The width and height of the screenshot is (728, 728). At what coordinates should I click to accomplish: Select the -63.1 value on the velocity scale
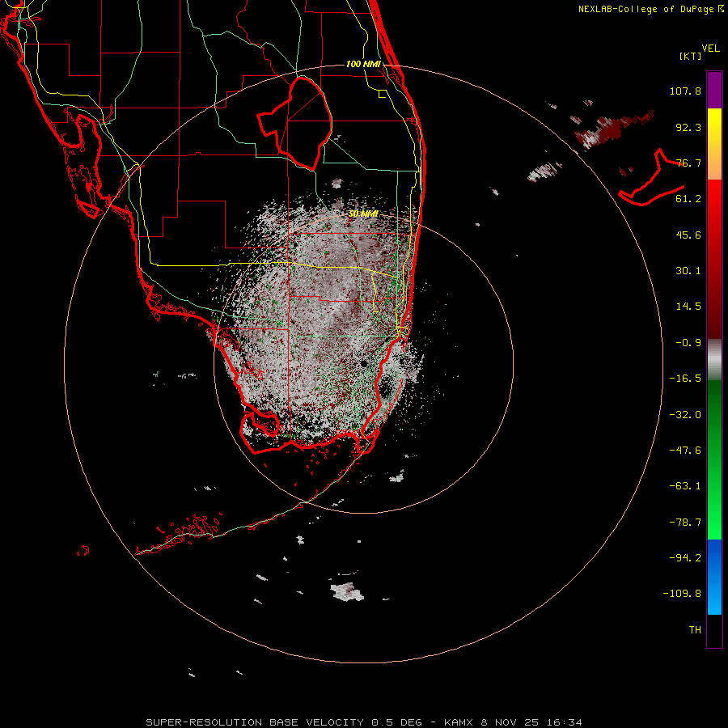point(685,486)
